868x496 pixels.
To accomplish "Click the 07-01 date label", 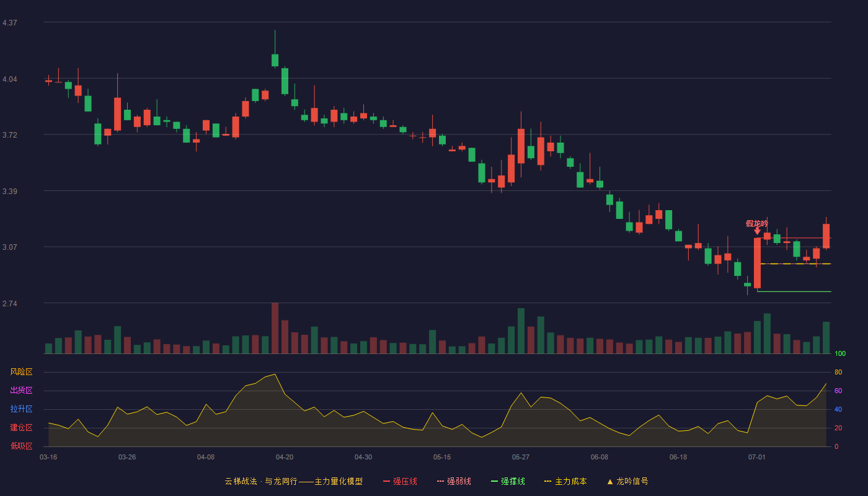I will tap(757, 457).
